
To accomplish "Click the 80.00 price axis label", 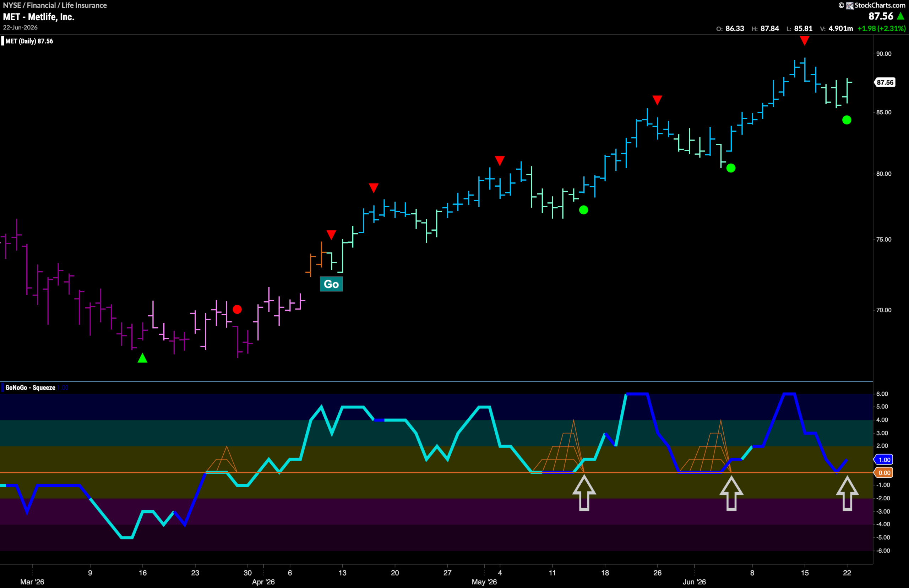I will [884, 174].
